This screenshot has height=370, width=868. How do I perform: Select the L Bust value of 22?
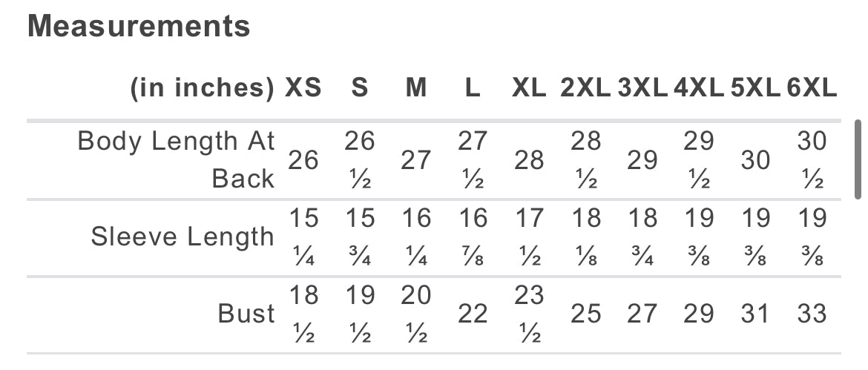[473, 314]
